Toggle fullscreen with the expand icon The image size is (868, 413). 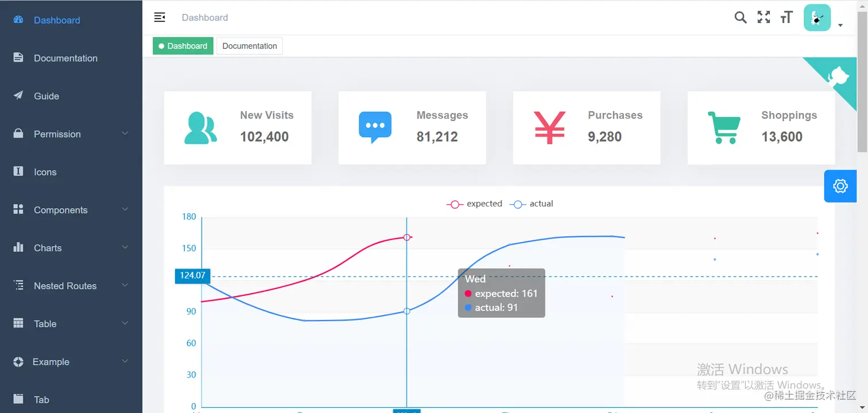[764, 17]
